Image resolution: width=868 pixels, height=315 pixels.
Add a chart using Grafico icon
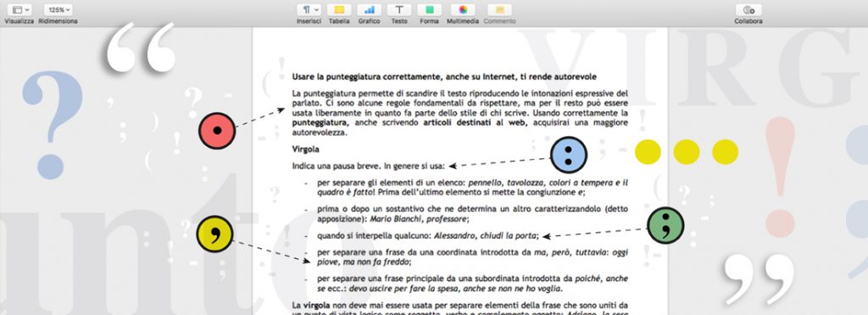370,9
